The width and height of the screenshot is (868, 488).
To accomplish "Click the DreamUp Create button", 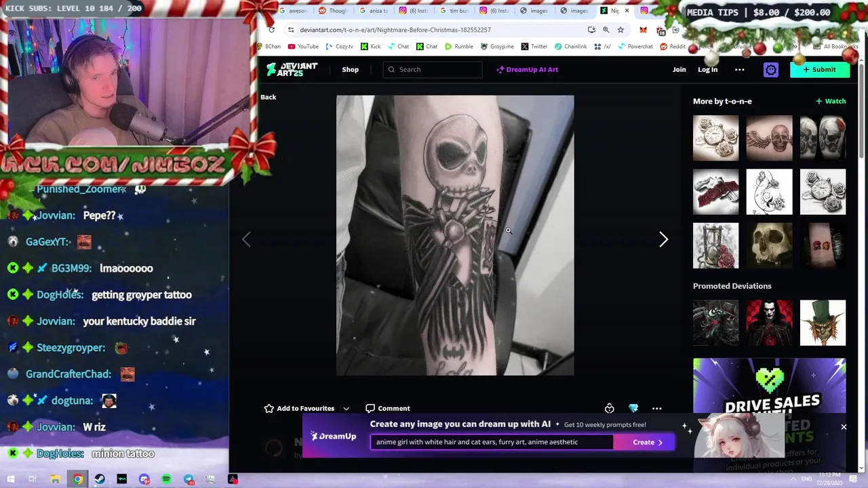I will point(644,442).
